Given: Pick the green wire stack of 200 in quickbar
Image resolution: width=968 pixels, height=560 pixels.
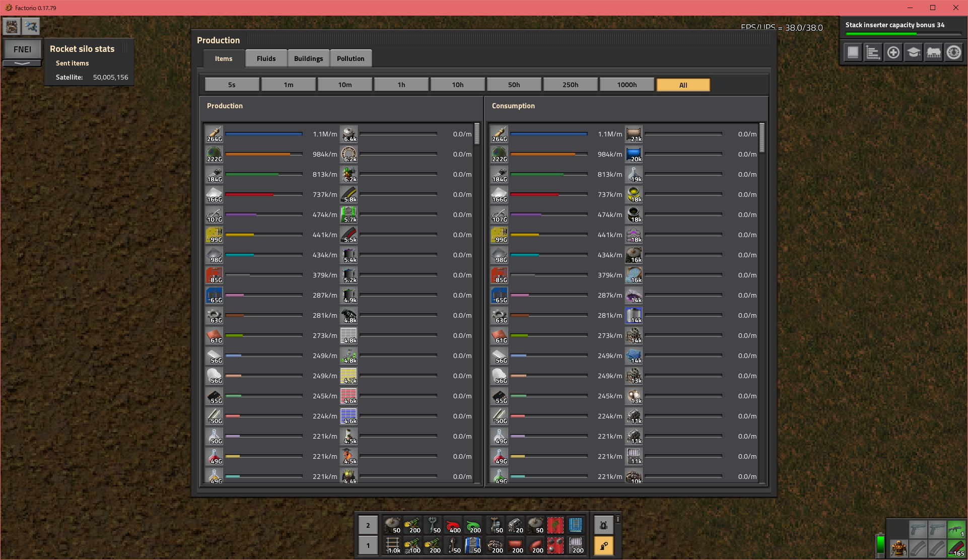Looking at the screenshot, I should pos(474,525).
